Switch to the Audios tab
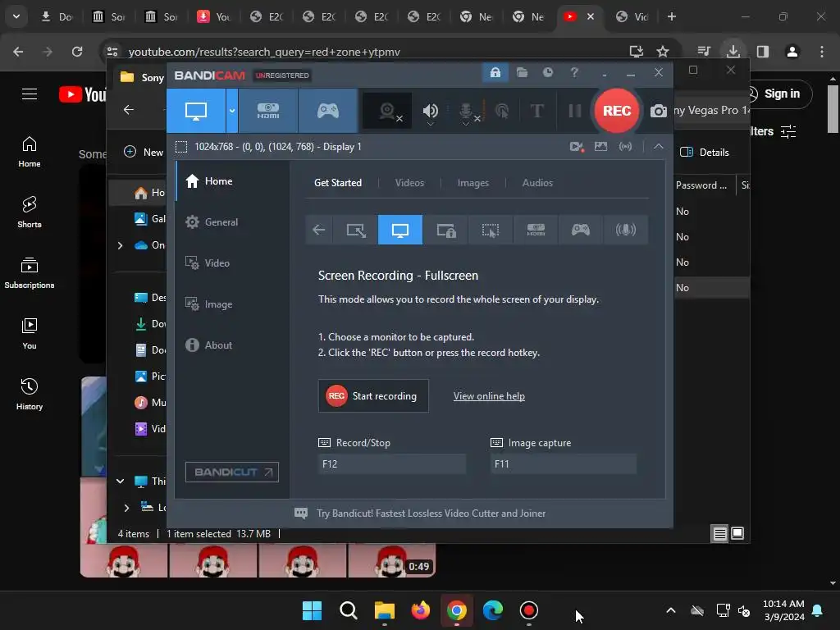Screen dimensions: 840x630 (537, 183)
